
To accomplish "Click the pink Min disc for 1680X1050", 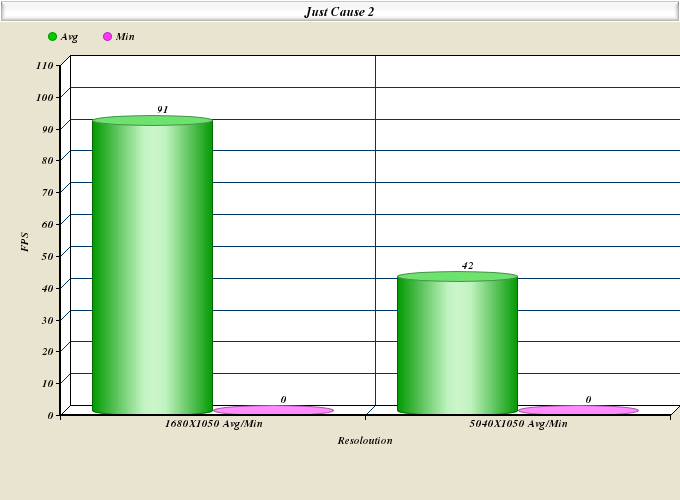I will click(x=274, y=410).
